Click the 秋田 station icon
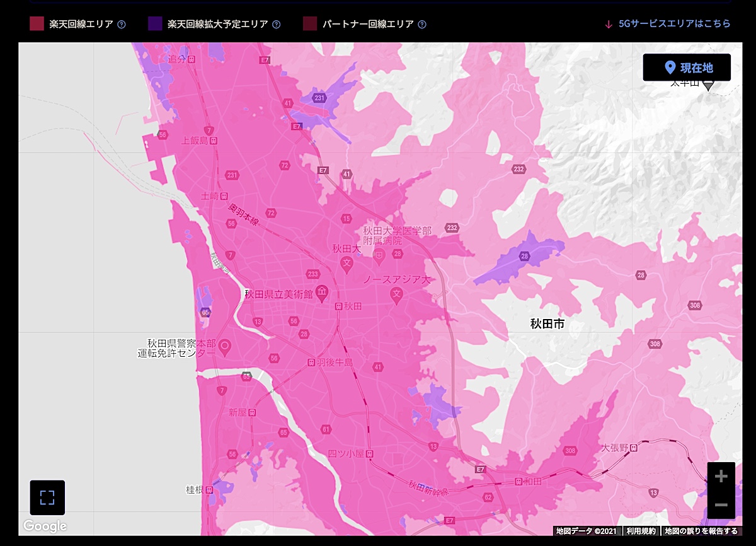The width and height of the screenshot is (756, 546). coord(339,306)
